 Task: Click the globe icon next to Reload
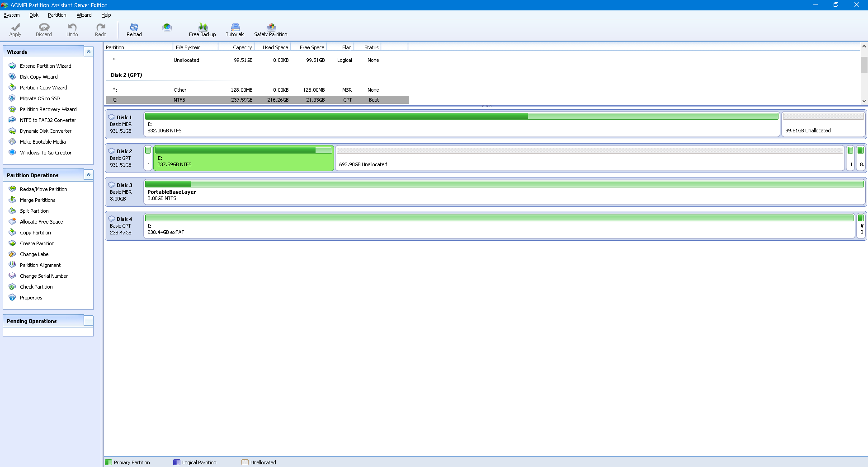pyautogui.click(x=167, y=28)
